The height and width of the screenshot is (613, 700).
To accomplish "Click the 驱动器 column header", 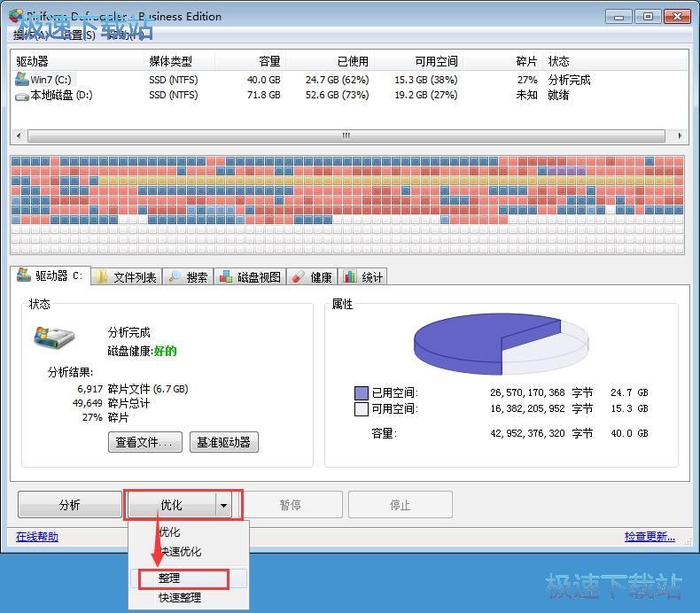I will (77, 61).
